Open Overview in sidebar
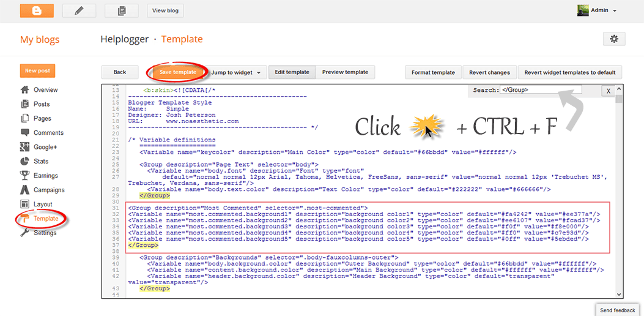The height and width of the screenshot is (316, 644). 46,89
